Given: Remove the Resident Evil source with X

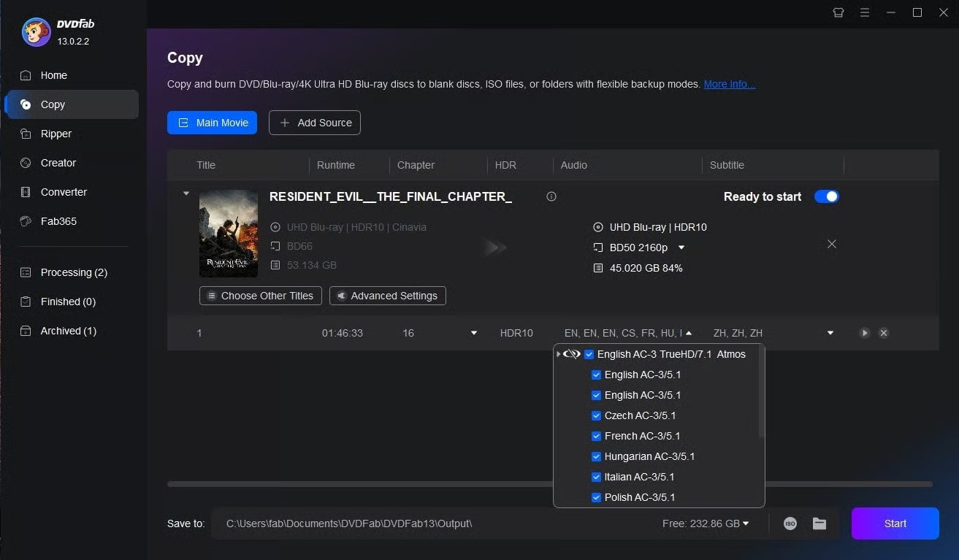Looking at the screenshot, I should point(832,244).
